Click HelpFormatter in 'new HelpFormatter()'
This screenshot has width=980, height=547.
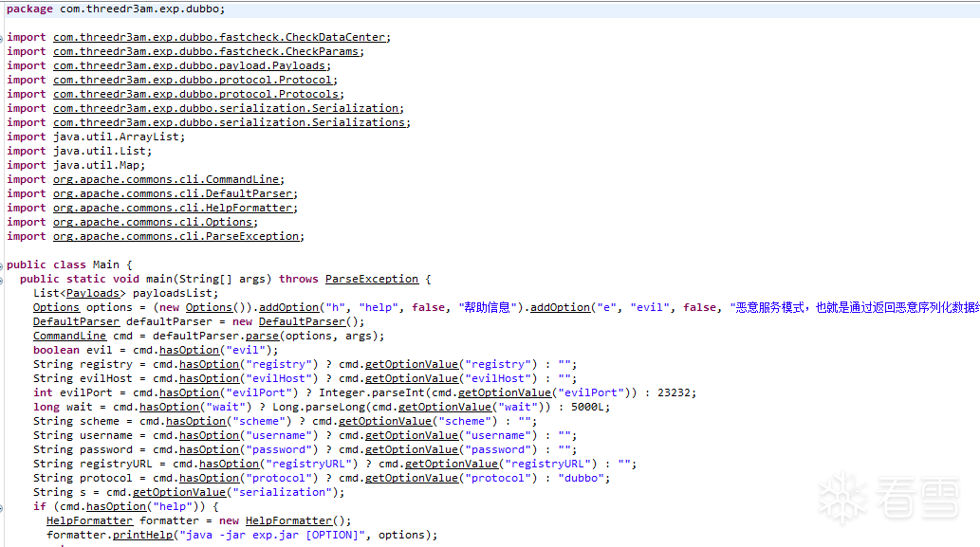(288, 521)
